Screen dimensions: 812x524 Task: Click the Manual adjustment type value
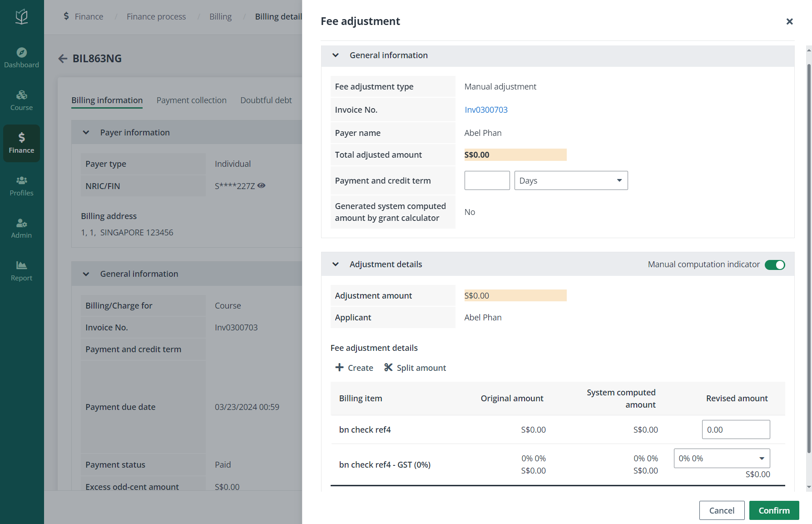pos(500,87)
